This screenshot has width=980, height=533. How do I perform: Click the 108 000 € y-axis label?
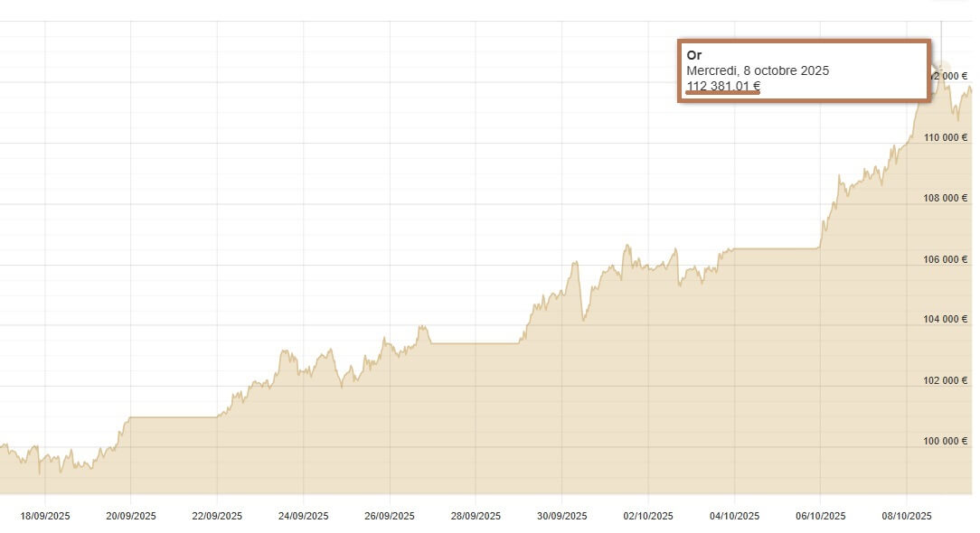tap(946, 198)
